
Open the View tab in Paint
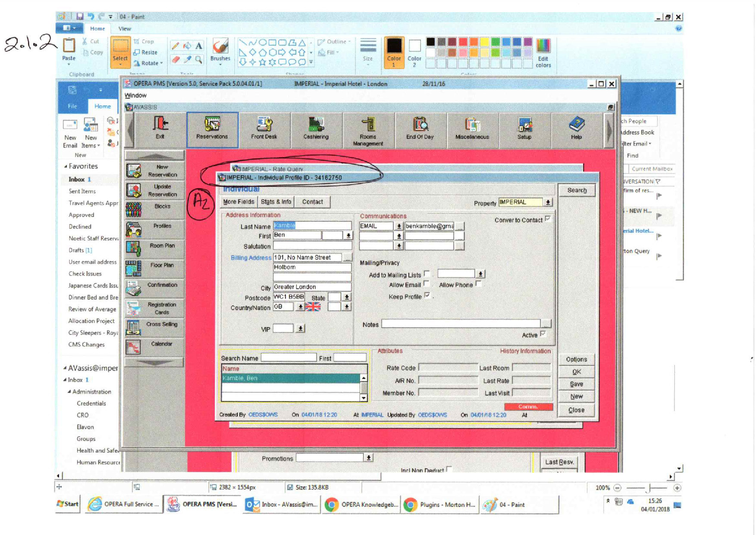point(125,28)
